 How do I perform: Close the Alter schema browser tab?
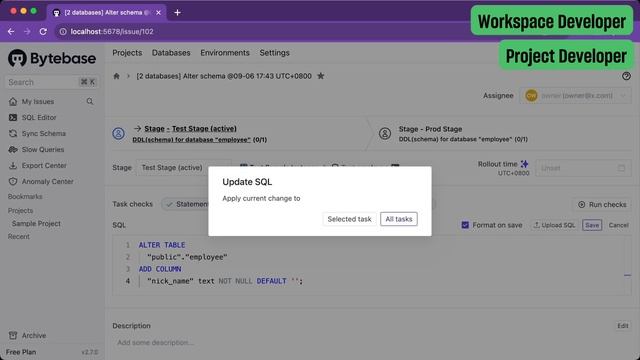(x=158, y=13)
